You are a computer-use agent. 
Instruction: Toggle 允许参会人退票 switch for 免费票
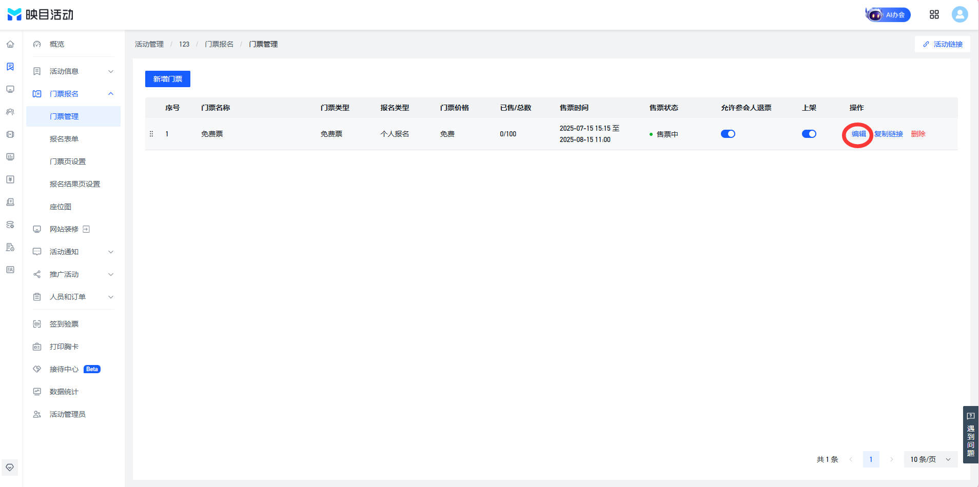[728, 134]
